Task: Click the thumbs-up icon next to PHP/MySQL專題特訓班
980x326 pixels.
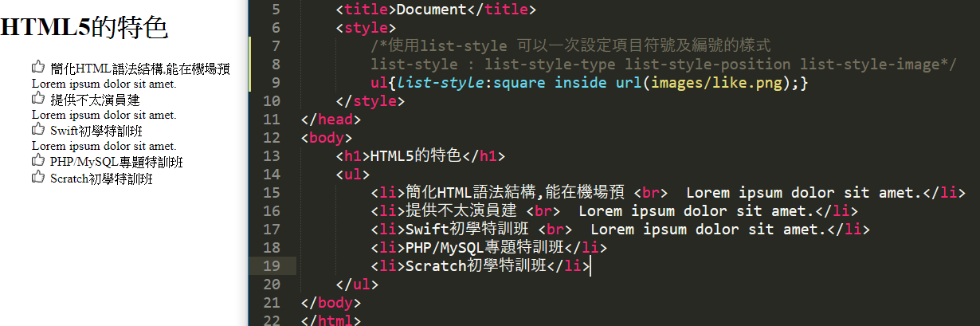Action: coord(38,161)
